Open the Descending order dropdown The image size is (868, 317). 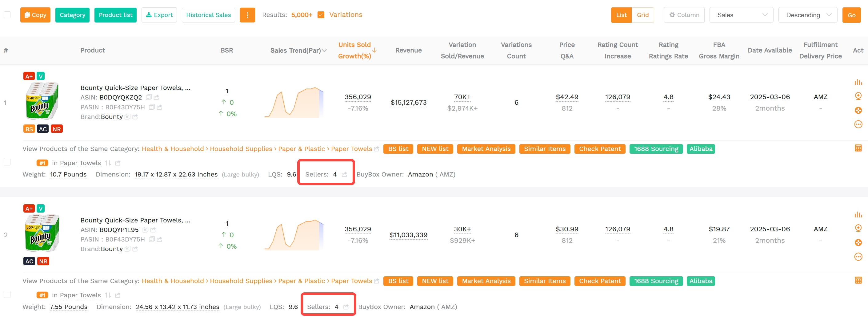(x=807, y=15)
